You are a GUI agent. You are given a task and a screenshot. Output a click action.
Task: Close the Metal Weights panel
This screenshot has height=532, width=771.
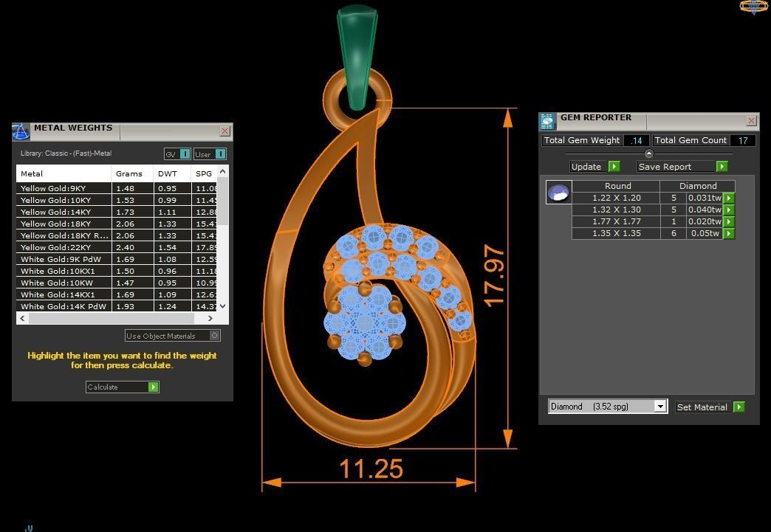225,131
